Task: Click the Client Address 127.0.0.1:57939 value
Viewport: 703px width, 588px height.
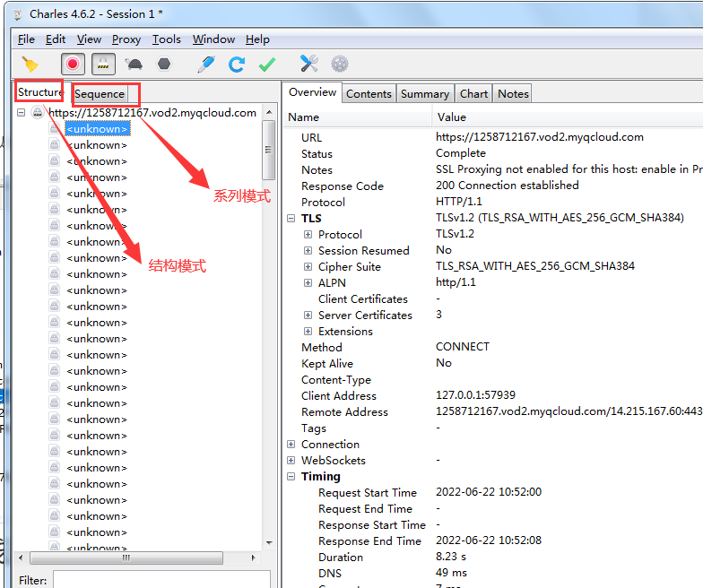Action: click(475, 395)
